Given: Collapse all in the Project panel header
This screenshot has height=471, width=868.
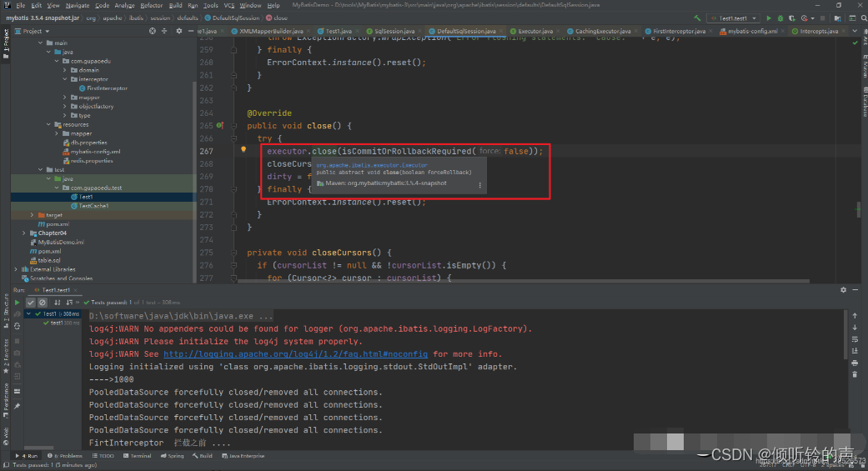Looking at the screenshot, I should point(164,31).
